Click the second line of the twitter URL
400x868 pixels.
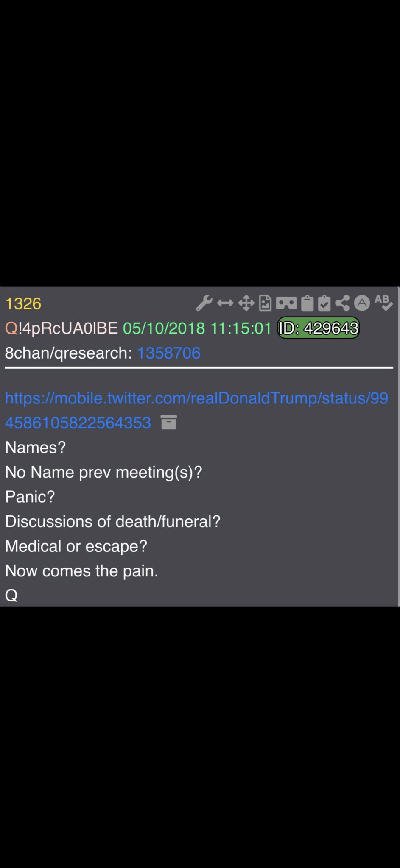tap(78, 423)
